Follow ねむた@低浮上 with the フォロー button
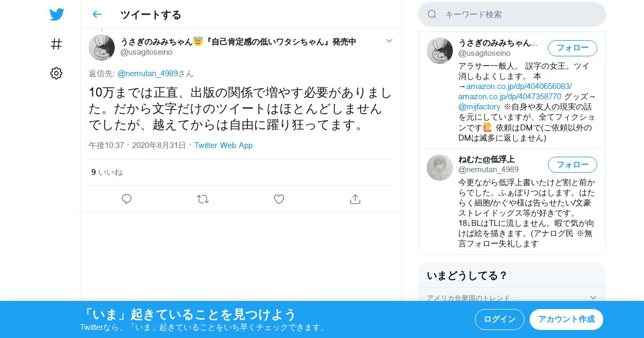 [573, 165]
